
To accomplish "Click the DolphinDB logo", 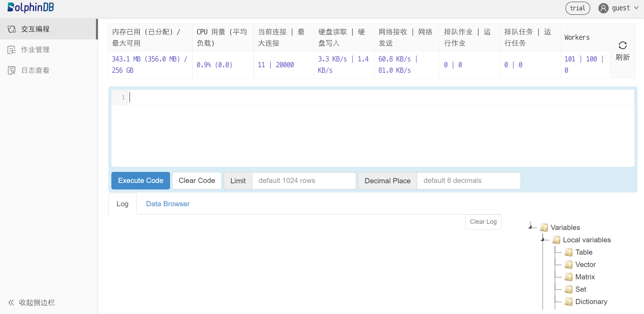I will [31, 8].
